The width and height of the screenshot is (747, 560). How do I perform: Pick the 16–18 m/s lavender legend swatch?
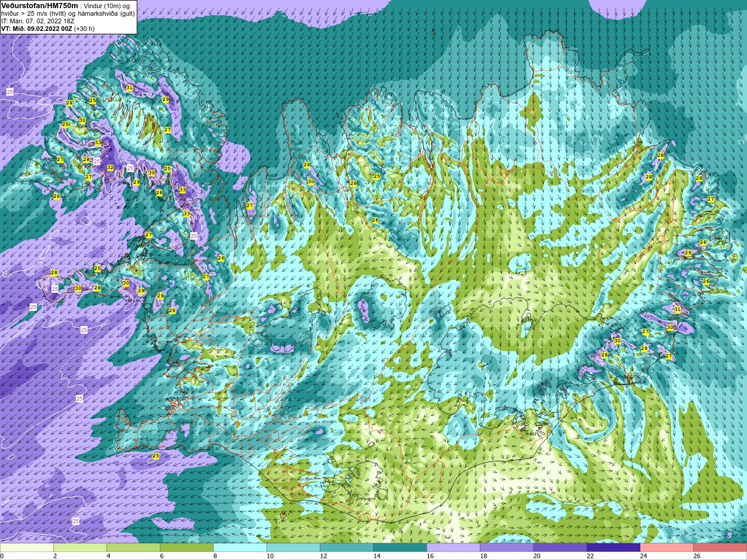click(453, 548)
